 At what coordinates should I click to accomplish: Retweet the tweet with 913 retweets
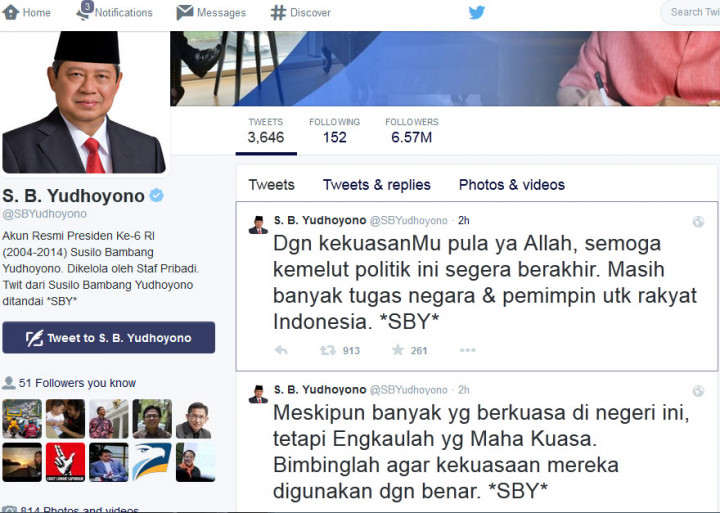[x=327, y=350]
